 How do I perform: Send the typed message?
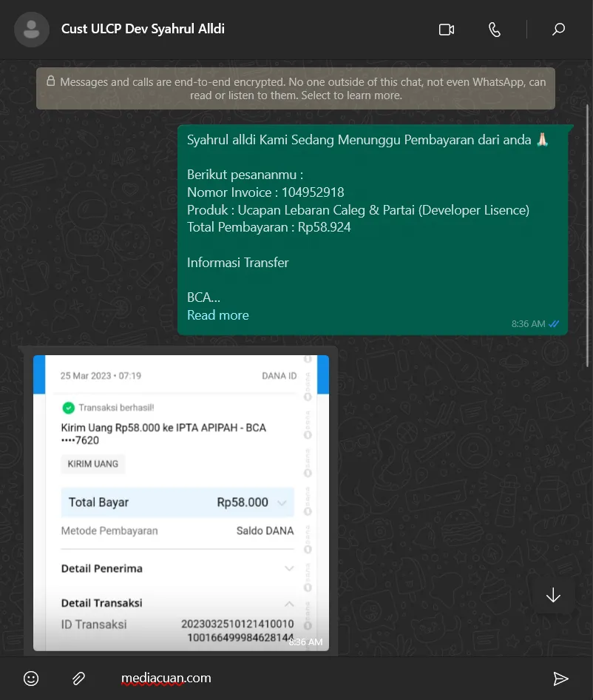[561, 679]
